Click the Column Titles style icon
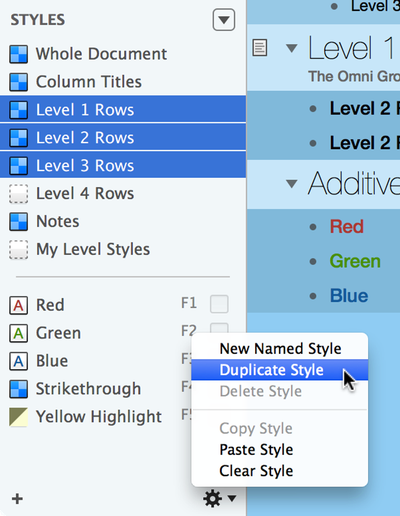Image resolution: width=400 pixels, height=516 pixels. pos(19,82)
